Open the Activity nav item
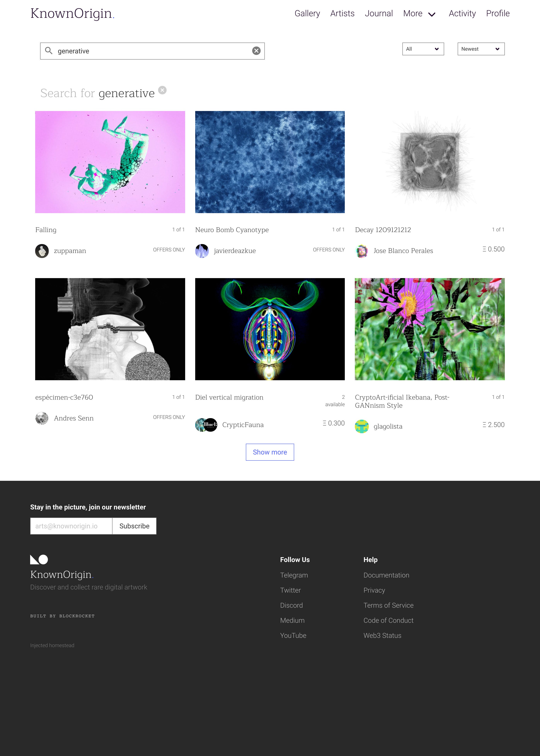Image resolution: width=540 pixels, height=756 pixels. (x=462, y=13)
